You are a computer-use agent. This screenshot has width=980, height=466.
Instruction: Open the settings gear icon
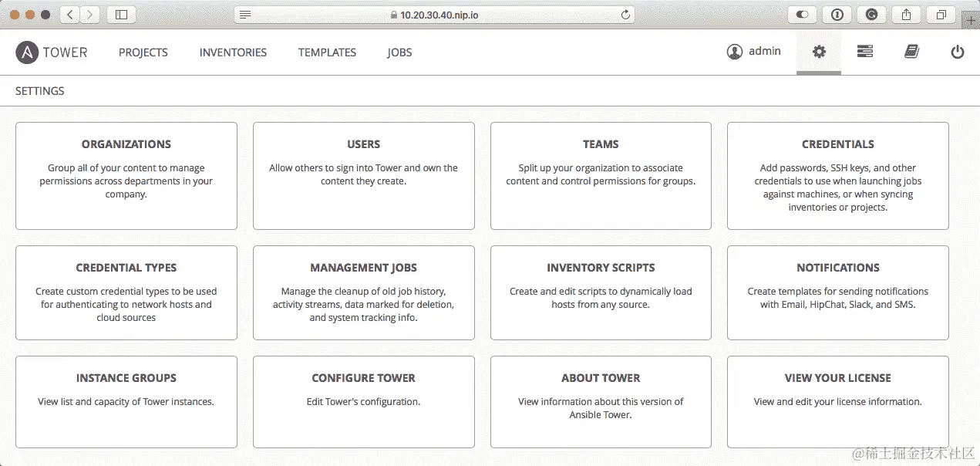[x=819, y=52]
